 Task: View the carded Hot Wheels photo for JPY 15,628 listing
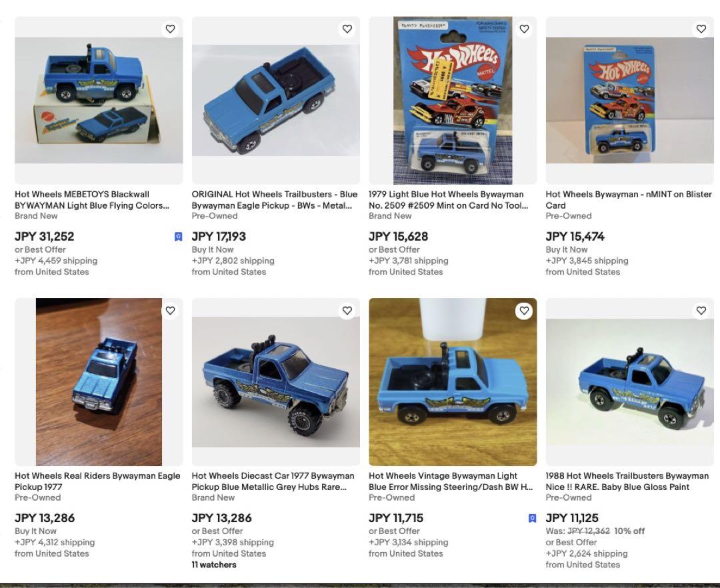click(x=453, y=101)
